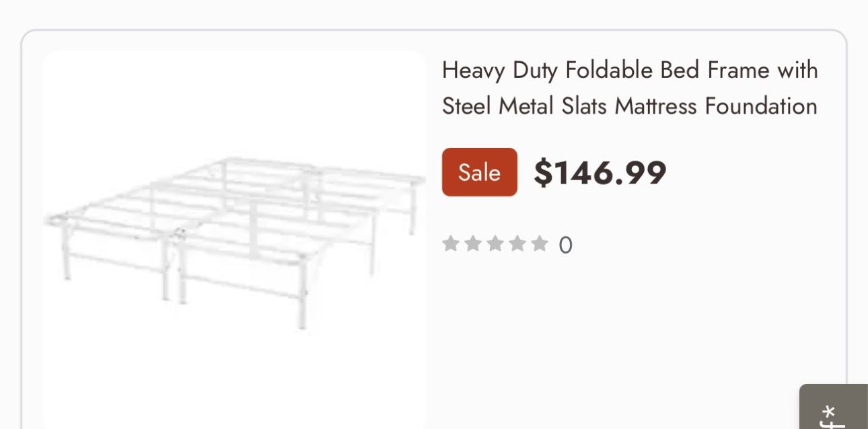Click the $146.99 price
868x429 pixels.
click(600, 173)
